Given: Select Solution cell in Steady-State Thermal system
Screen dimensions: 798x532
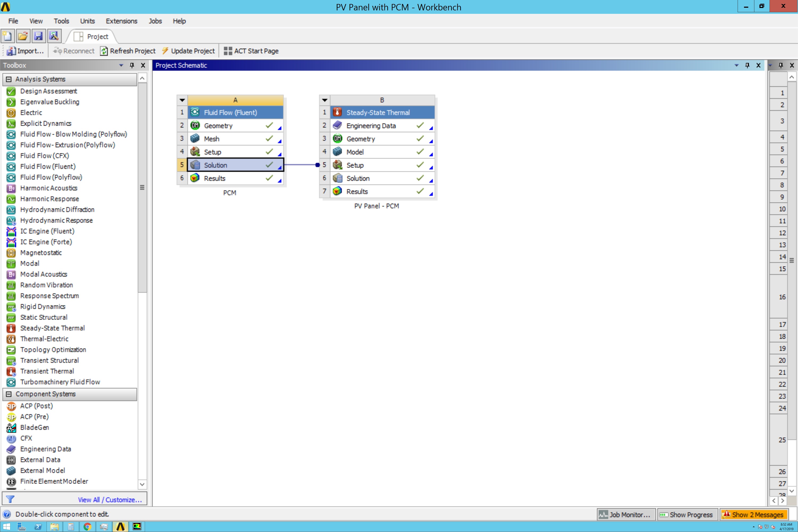Looking at the screenshot, I should [383, 178].
